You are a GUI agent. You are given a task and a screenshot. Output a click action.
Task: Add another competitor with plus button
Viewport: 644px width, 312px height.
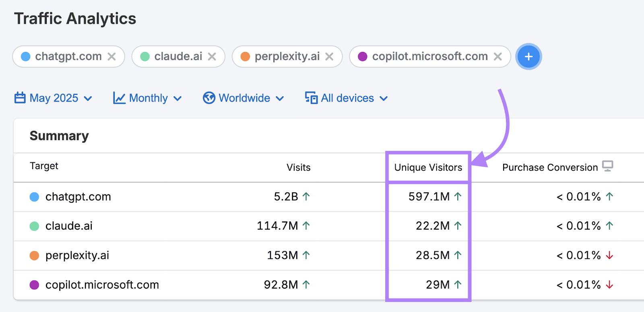coord(528,57)
